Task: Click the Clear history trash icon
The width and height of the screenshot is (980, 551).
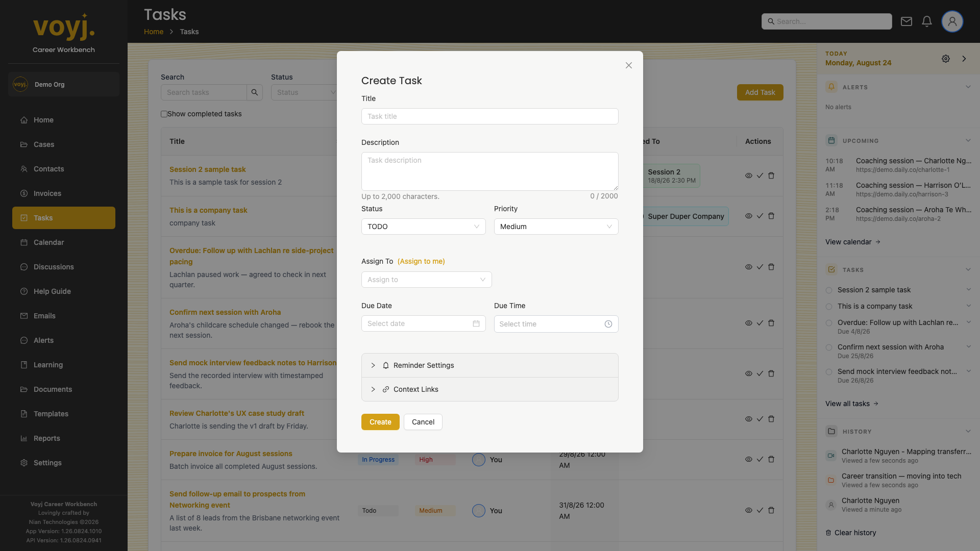Action: 828,533
